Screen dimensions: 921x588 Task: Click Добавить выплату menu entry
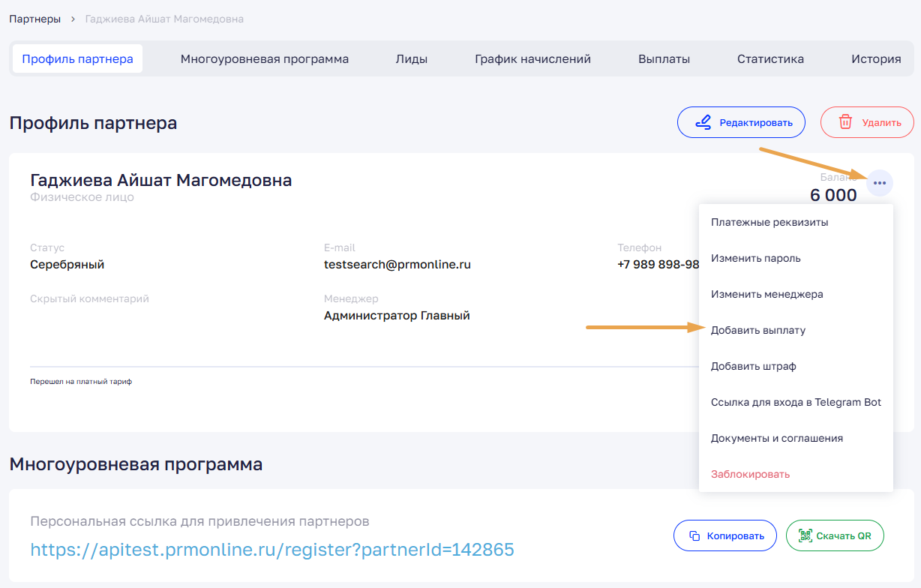tap(758, 330)
